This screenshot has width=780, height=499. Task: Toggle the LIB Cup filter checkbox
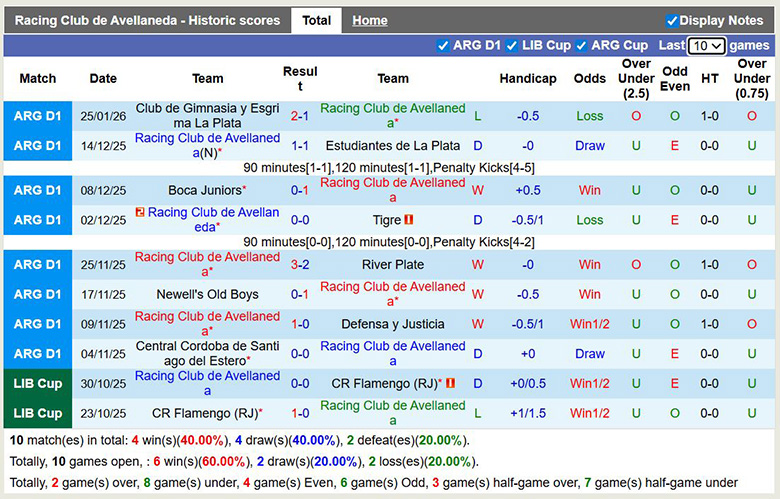[x=511, y=46]
